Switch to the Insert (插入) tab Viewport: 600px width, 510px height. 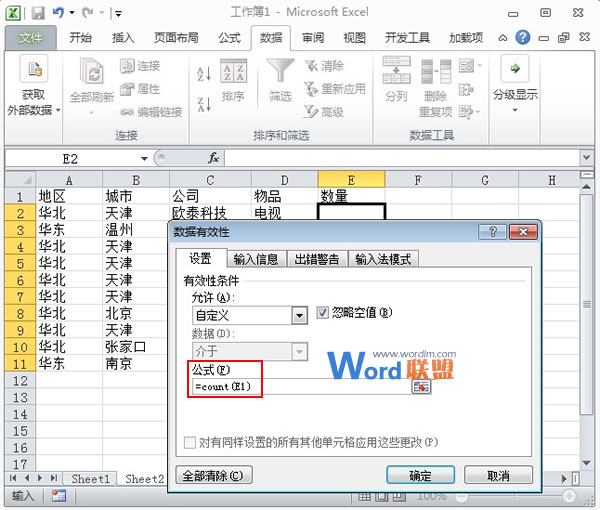[123, 37]
